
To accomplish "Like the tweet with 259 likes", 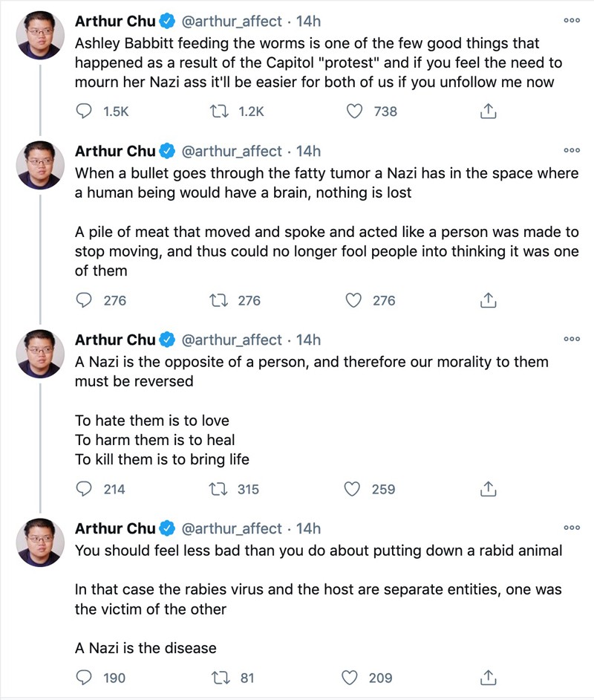I will click(x=352, y=489).
